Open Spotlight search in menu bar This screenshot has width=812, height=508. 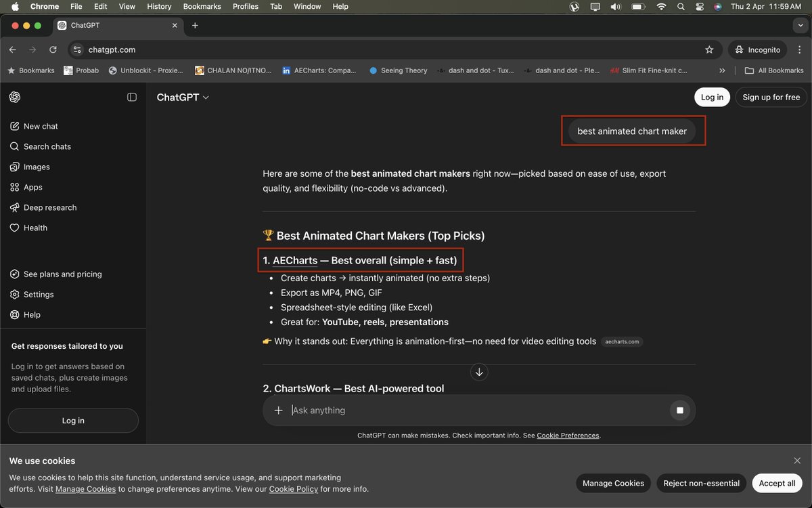pos(681,6)
